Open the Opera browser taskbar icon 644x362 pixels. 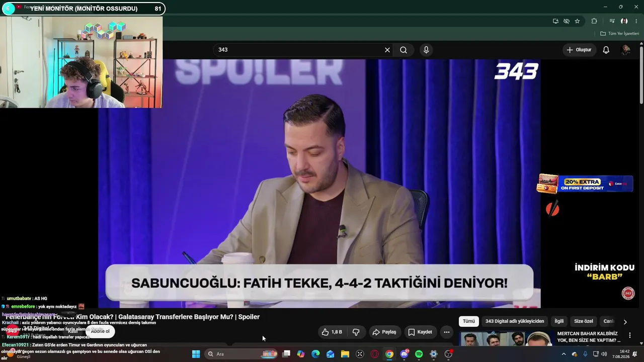(x=374, y=354)
